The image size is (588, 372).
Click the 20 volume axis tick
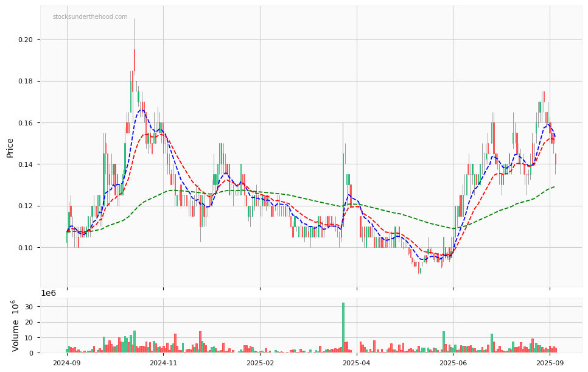[30, 322]
